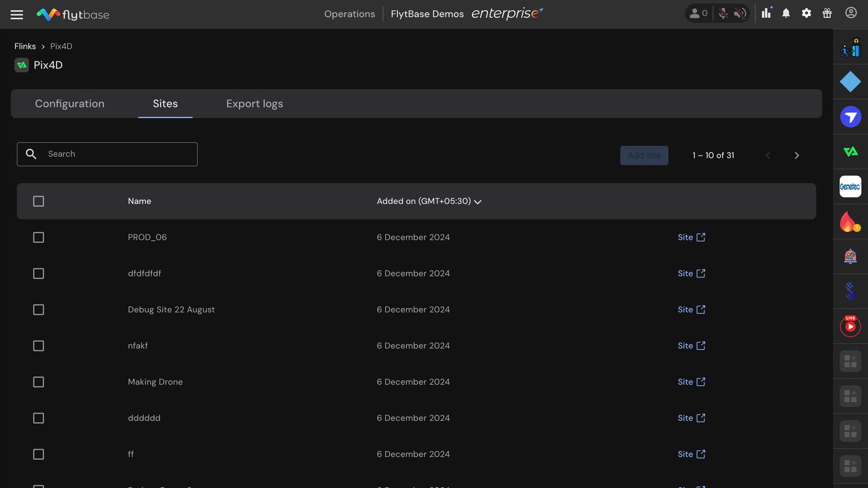Open the Genetec integration in sidebar
The width and height of the screenshot is (868, 488).
[x=850, y=187]
